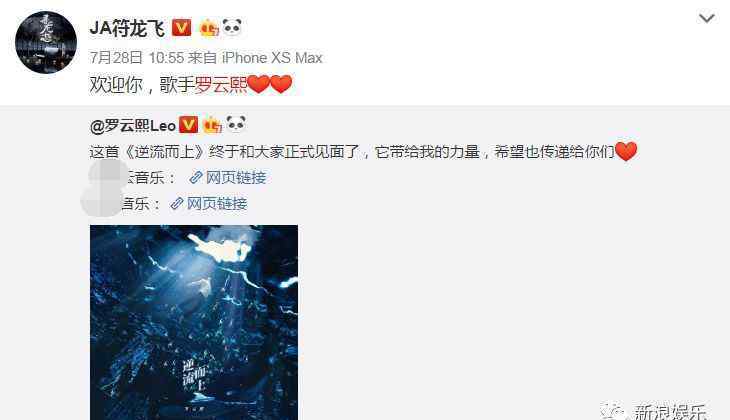
Task: Open the second 网页链接 music link
Action: pyautogui.click(x=209, y=203)
